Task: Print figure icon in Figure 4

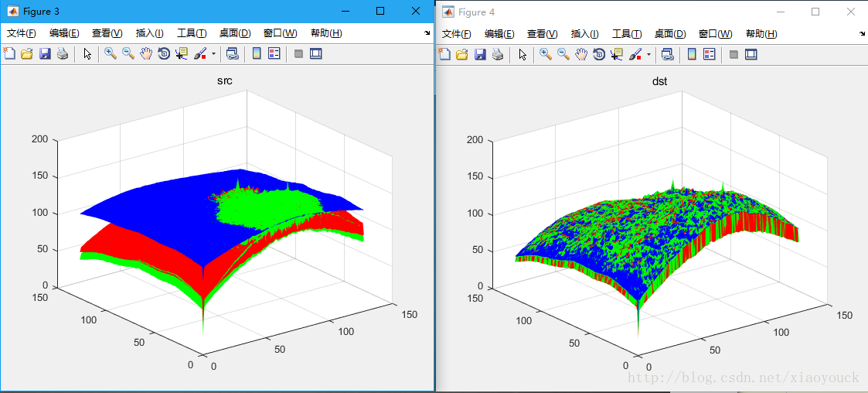Action: (498, 54)
